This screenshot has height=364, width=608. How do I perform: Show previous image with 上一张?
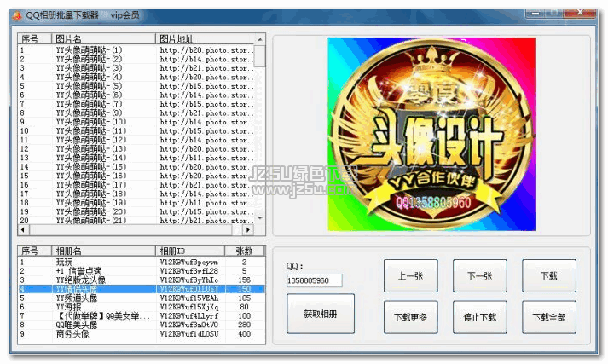[x=411, y=275]
